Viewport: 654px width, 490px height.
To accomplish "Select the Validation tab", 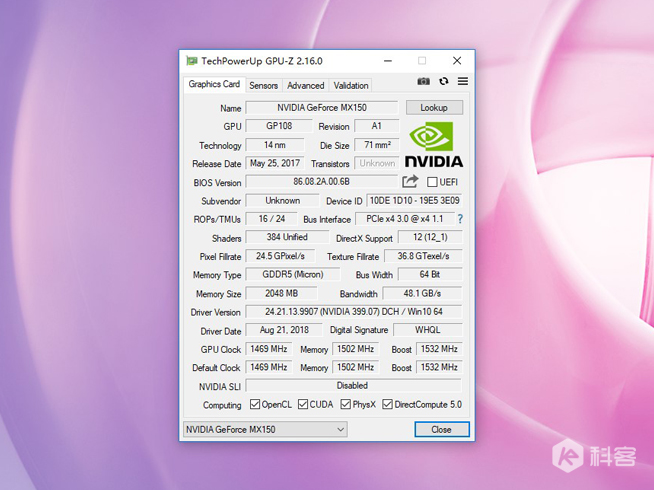I will (351, 86).
